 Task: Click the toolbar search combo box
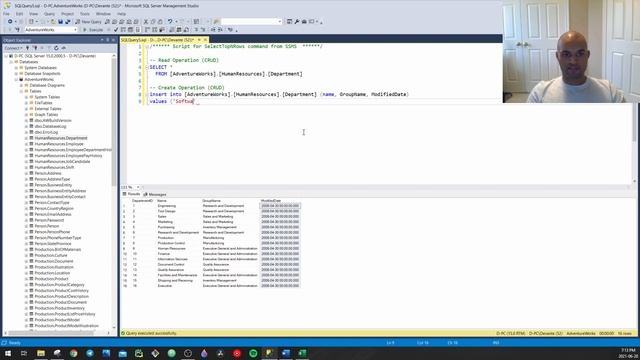point(251,22)
